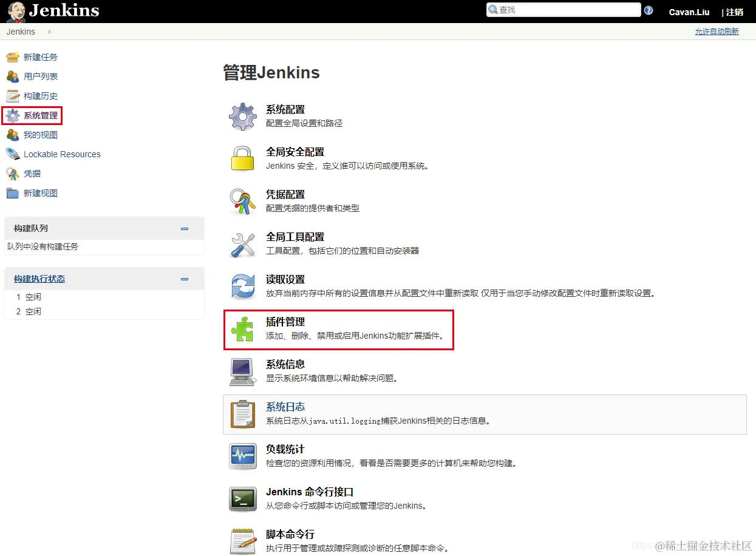Open 新建视图 sidebar link
756x556 pixels.
[x=41, y=193]
